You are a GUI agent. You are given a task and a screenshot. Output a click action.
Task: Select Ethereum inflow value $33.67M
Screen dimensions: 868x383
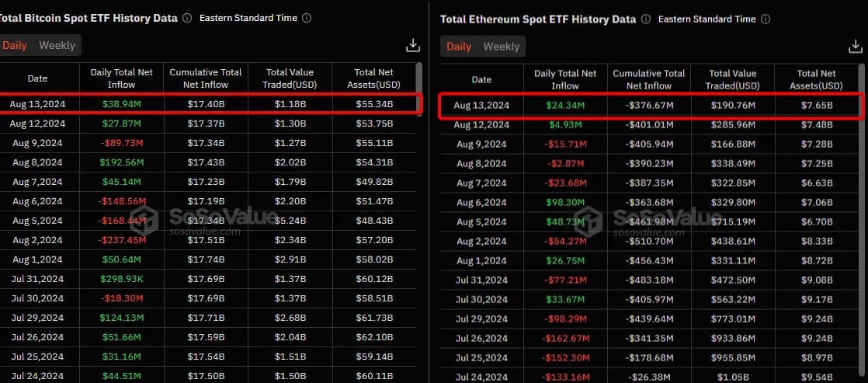[x=565, y=299]
